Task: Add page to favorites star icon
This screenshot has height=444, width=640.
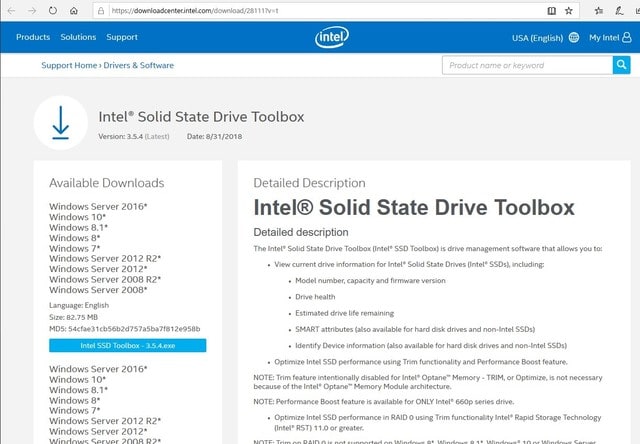Action: 569,11
